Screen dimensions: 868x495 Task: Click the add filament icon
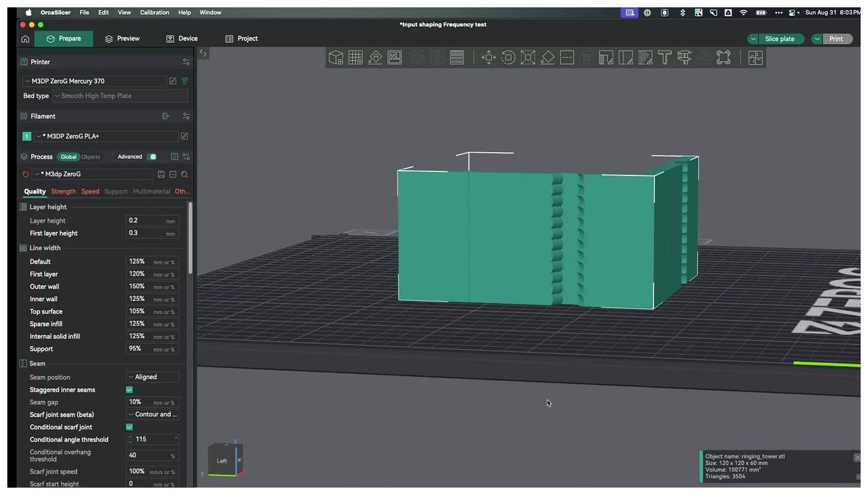click(x=166, y=116)
